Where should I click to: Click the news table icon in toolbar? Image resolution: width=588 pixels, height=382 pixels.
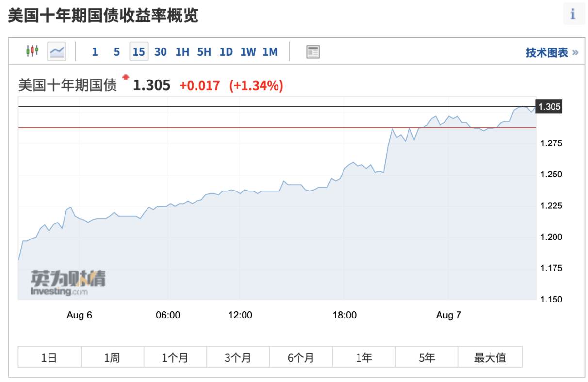tap(313, 52)
